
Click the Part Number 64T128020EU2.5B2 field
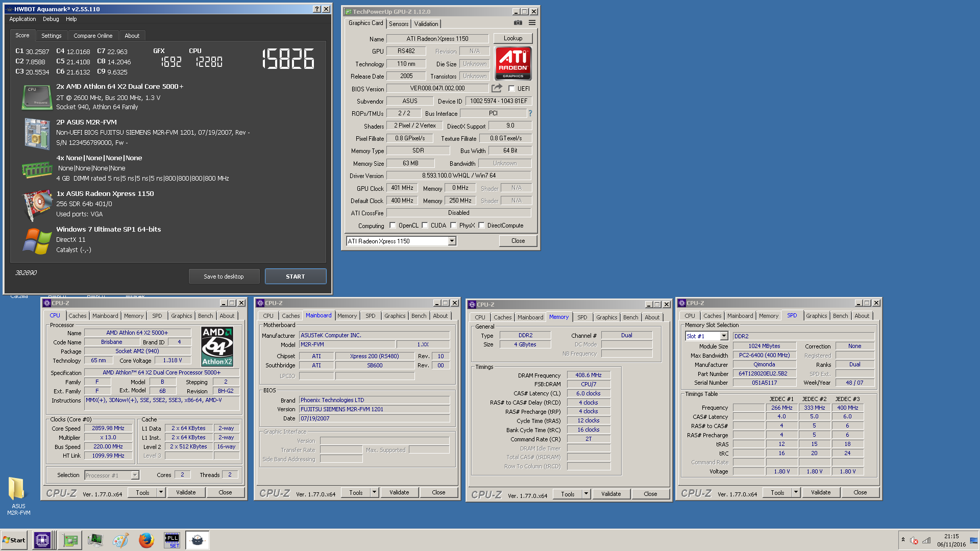(764, 373)
